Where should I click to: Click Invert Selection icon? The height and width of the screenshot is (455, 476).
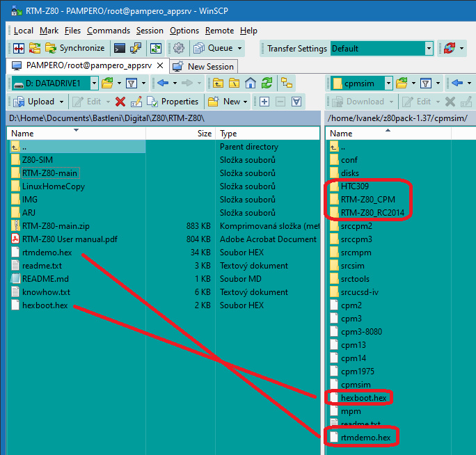[x=296, y=102]
